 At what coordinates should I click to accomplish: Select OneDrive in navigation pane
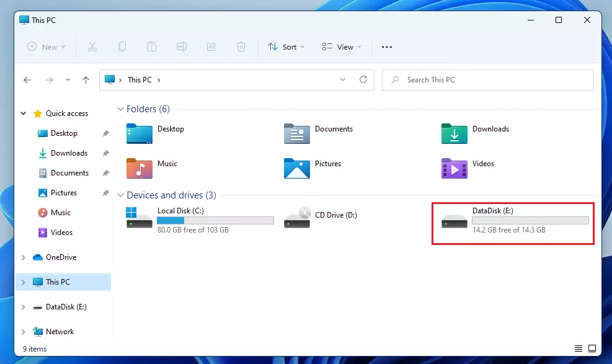(x=61, y=257)
